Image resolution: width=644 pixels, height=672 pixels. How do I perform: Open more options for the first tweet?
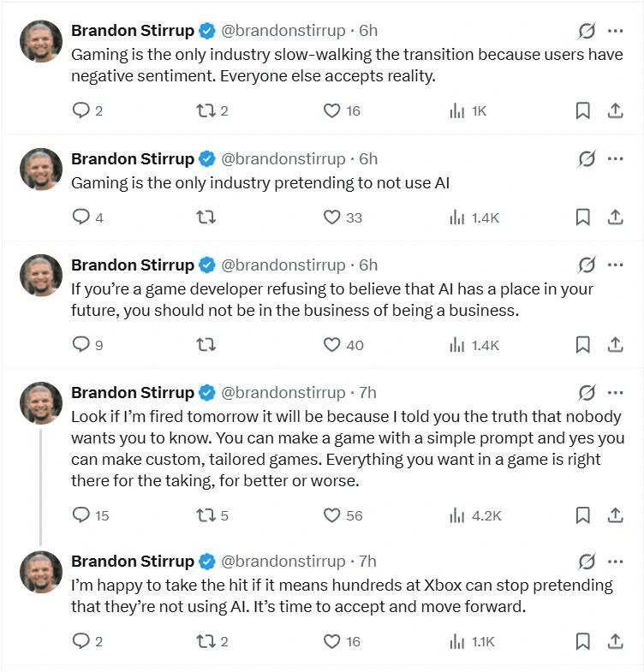(x=615, y=31)
